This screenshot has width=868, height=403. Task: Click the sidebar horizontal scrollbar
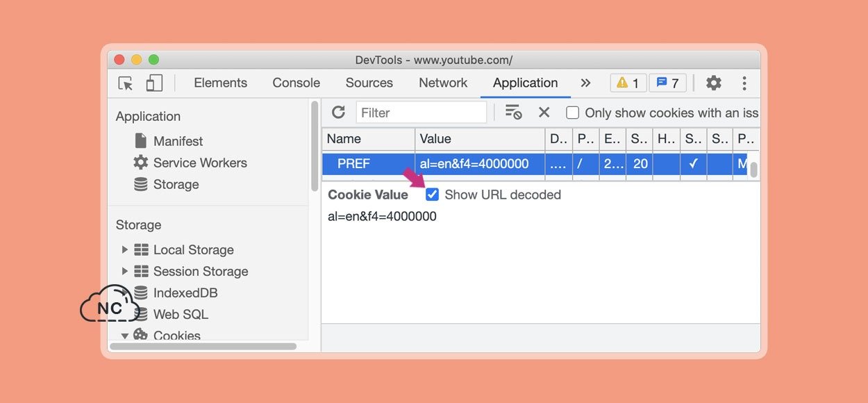coord(203,346)
